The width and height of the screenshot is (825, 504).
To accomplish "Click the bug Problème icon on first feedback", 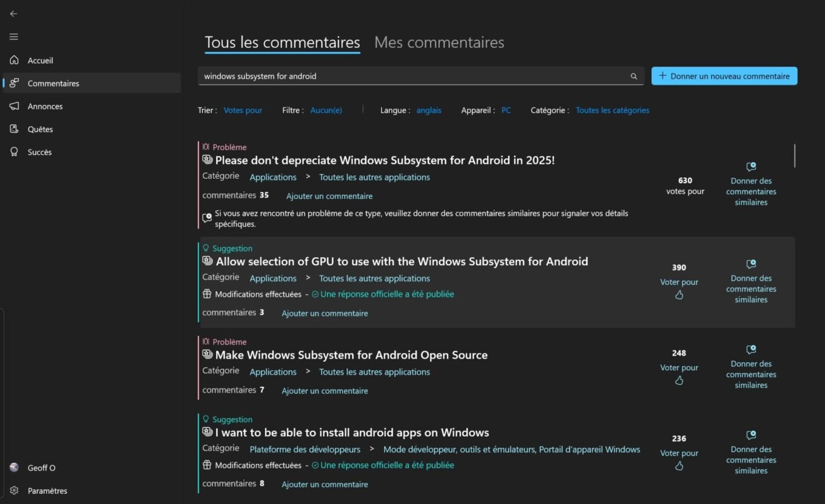I will (206, 147).
